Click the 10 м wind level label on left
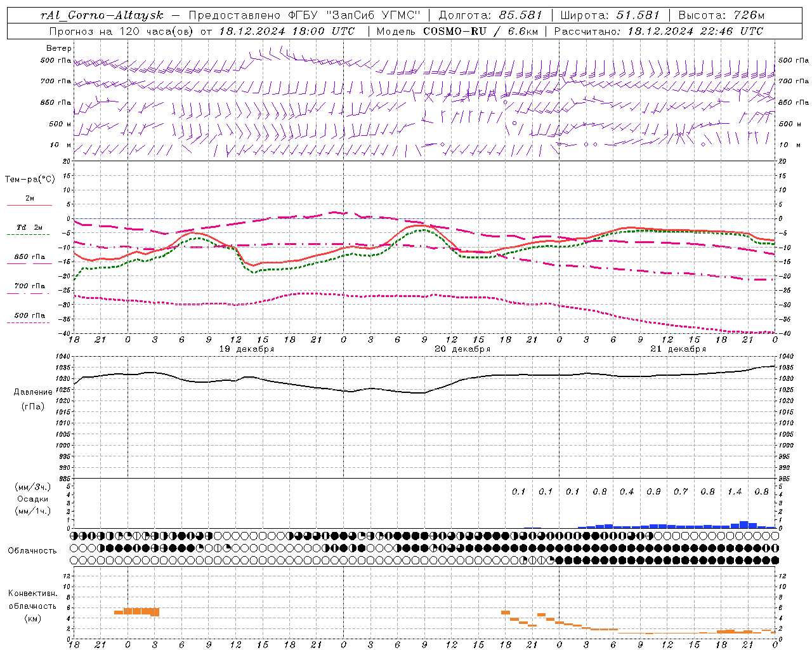812x650 pixels. [x=60, y=145]
